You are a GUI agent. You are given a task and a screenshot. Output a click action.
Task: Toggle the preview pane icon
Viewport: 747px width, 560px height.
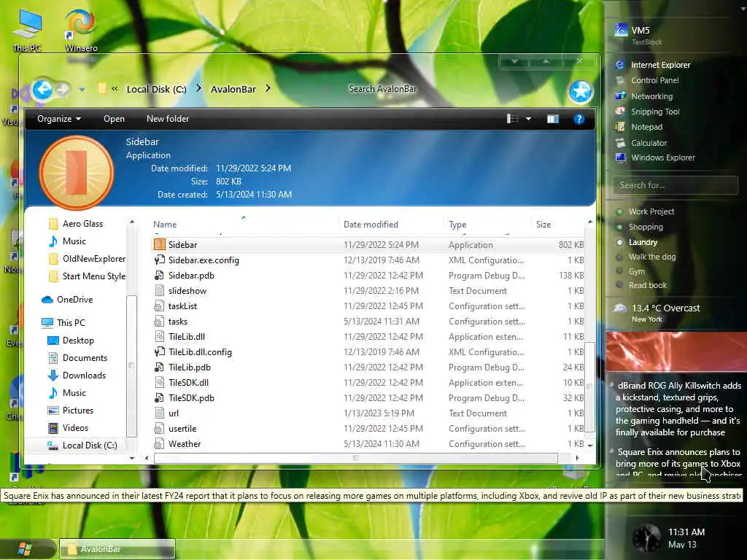click(x=553, y=119)
